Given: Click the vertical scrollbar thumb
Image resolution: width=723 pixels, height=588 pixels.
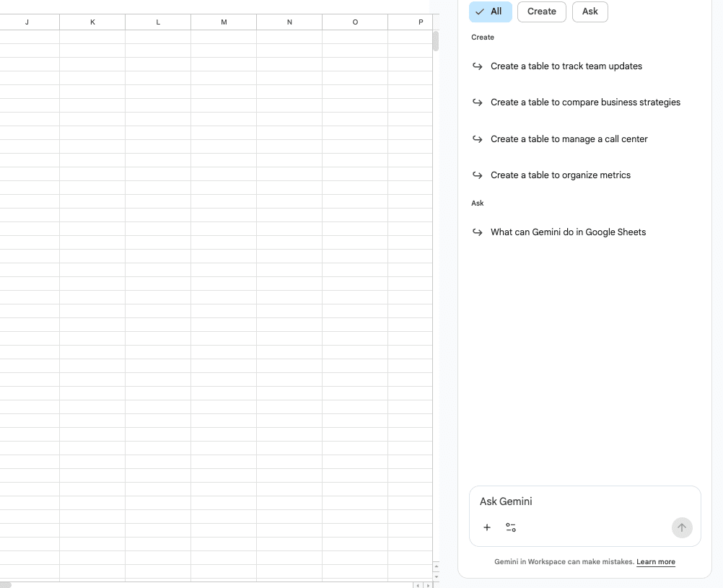Looking at the screenshot, I should (x=436, y=41).
